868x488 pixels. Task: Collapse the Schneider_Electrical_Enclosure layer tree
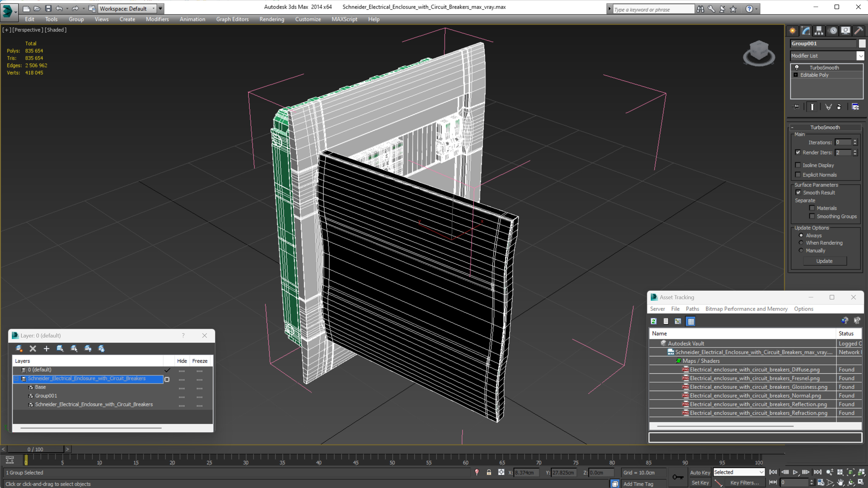[16, 379]
